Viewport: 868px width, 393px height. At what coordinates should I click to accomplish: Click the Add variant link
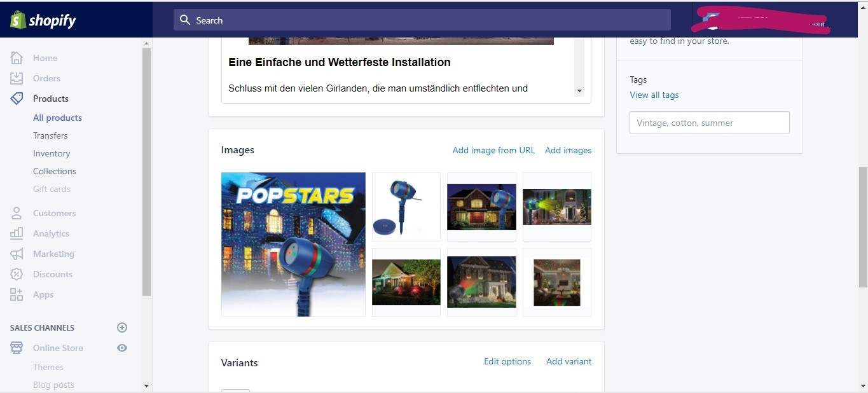point(568,361)
